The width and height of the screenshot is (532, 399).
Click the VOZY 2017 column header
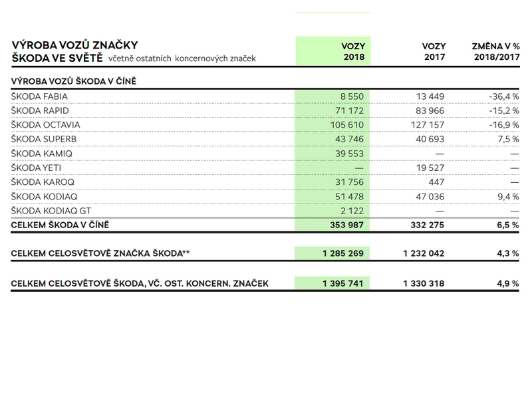click(434, 52)
